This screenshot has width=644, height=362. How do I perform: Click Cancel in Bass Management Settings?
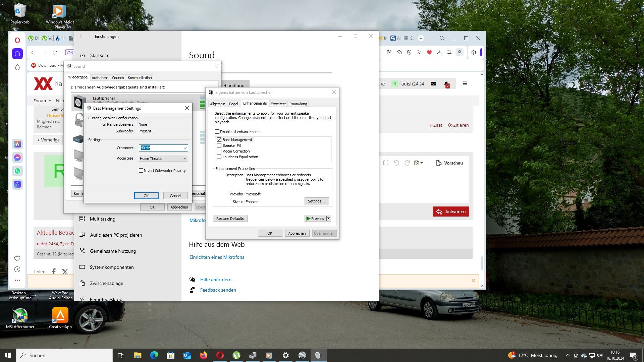point(175,196)
